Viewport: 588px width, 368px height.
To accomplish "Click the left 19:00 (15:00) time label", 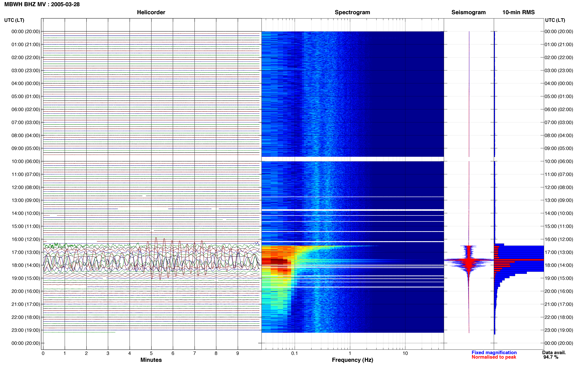I will [26, 278].
